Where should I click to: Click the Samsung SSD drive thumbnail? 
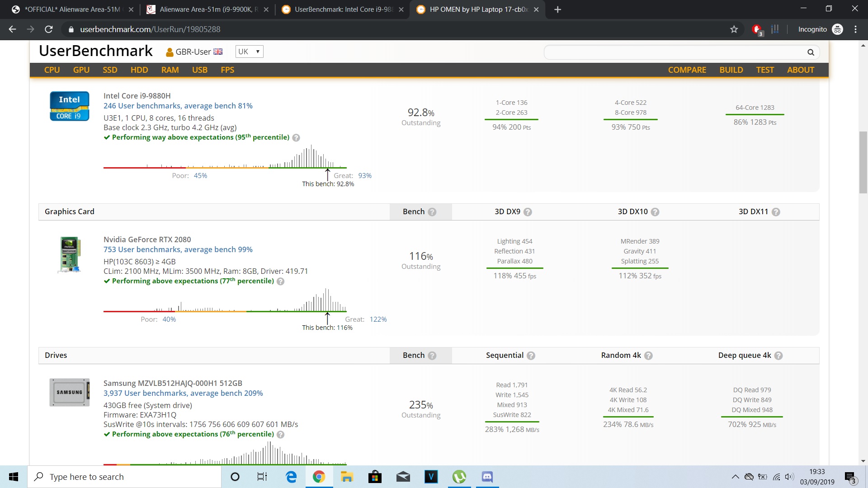point(70,392)
